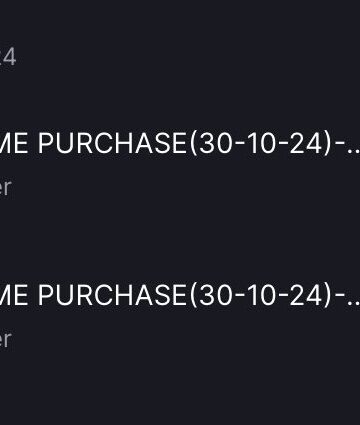Viewport: 360px width, 425px height.
Task: Tap the subtitle under the second purchase
Action: pos(5,339)
